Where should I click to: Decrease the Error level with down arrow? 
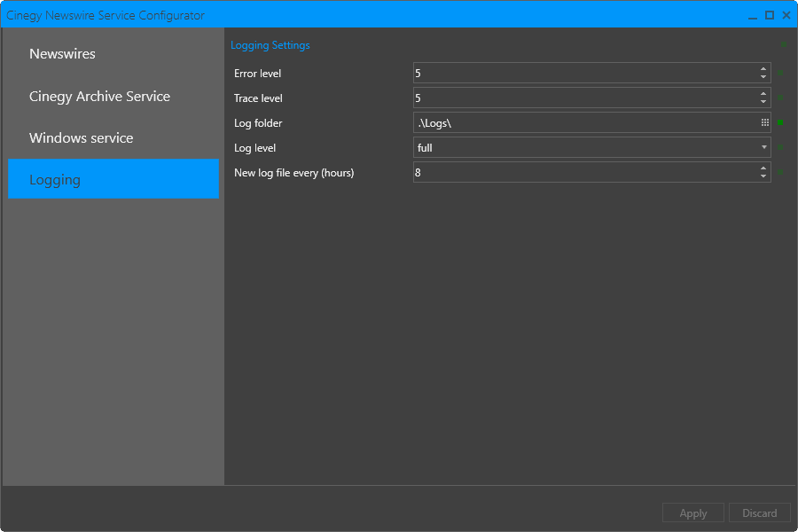point(763,77)
